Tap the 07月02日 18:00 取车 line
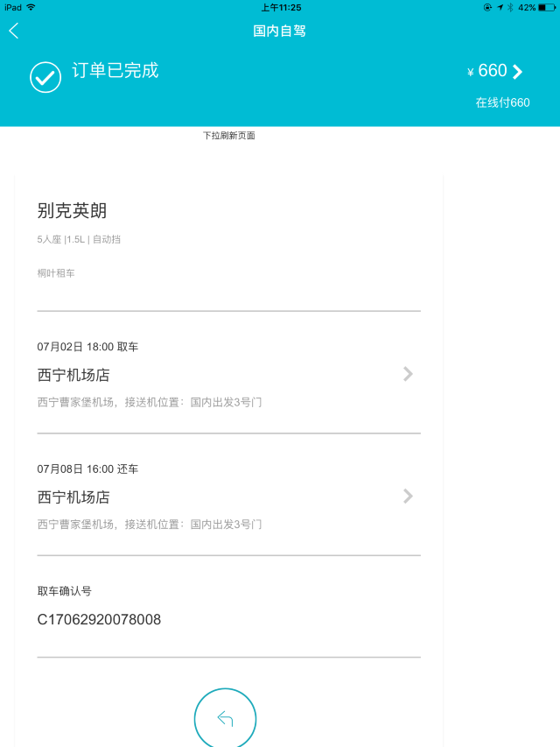This screenshot has width=560, height=747. point(87,347)
